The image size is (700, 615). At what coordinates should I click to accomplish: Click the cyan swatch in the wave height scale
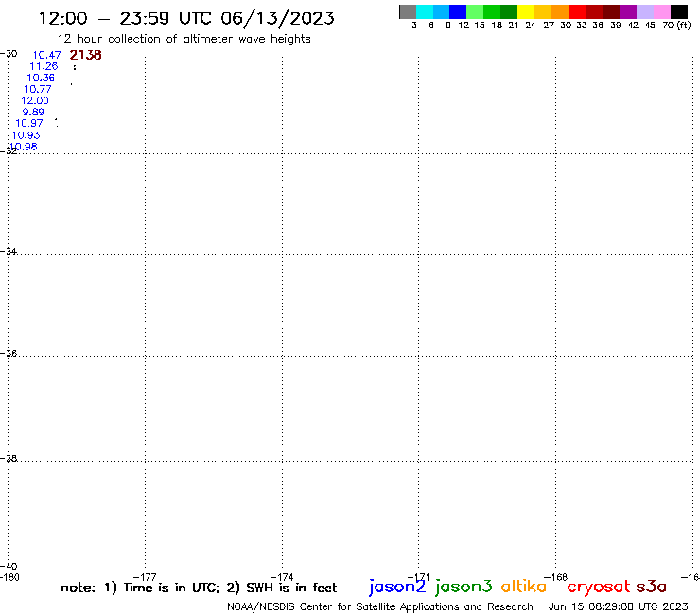pyautogui.click(x=425, y=11)
